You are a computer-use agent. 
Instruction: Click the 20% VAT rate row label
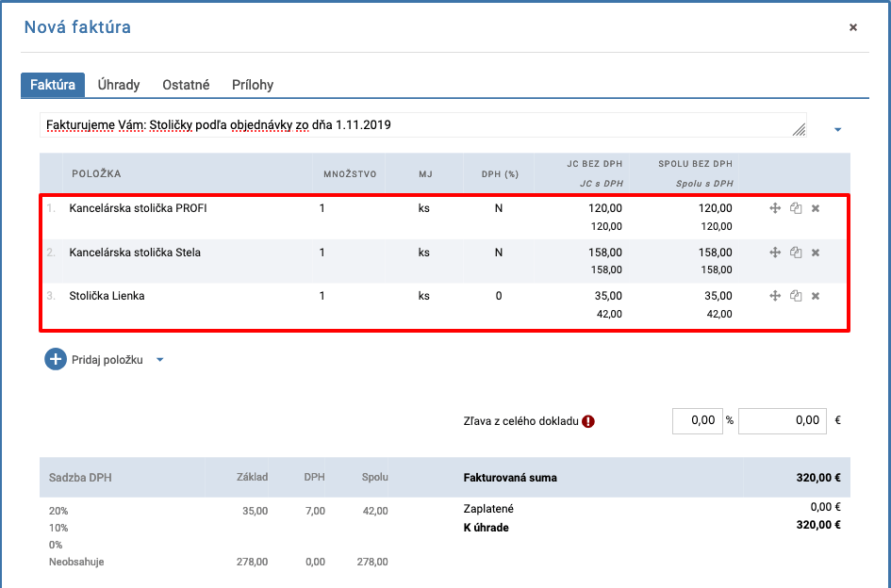(58, 511)
